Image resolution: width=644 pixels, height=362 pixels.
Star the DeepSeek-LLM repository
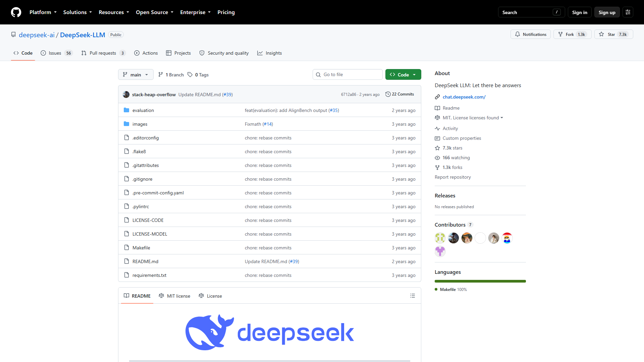point(613,35)
